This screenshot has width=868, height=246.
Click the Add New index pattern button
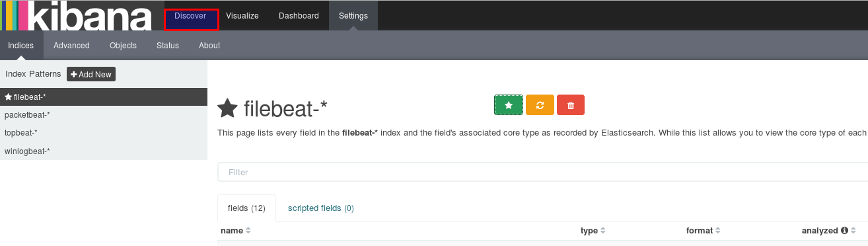(91, 74)
